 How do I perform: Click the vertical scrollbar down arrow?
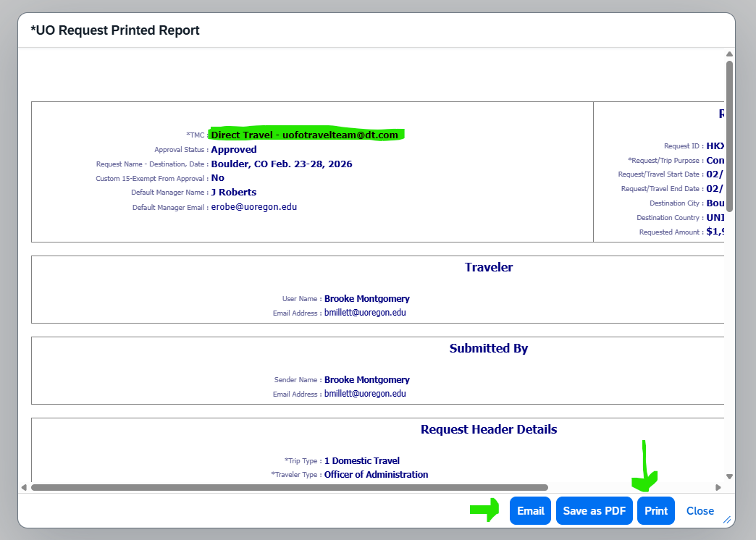729,476
